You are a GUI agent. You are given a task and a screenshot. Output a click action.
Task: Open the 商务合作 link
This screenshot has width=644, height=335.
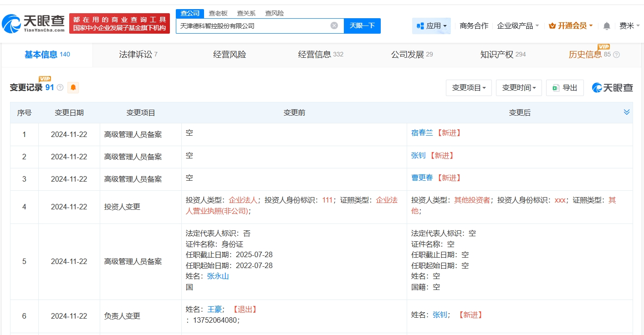(474, 26)
